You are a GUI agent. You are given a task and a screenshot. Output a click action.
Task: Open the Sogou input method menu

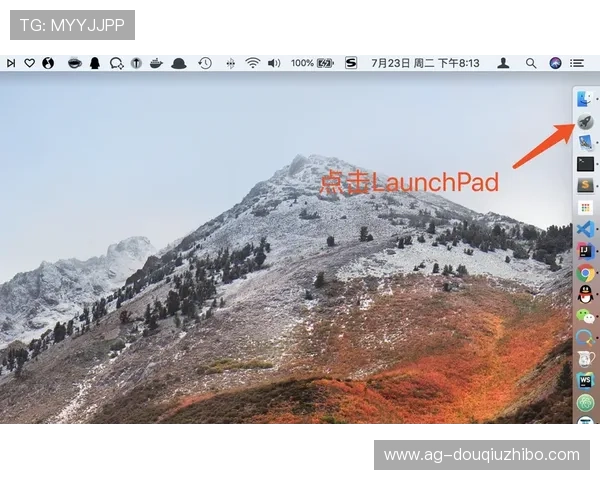351,63
